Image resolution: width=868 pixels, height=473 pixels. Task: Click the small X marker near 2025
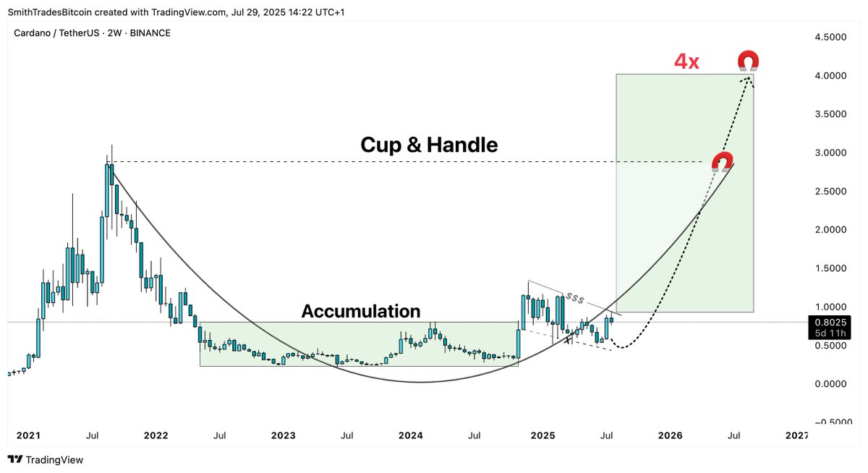pos(569,339)
